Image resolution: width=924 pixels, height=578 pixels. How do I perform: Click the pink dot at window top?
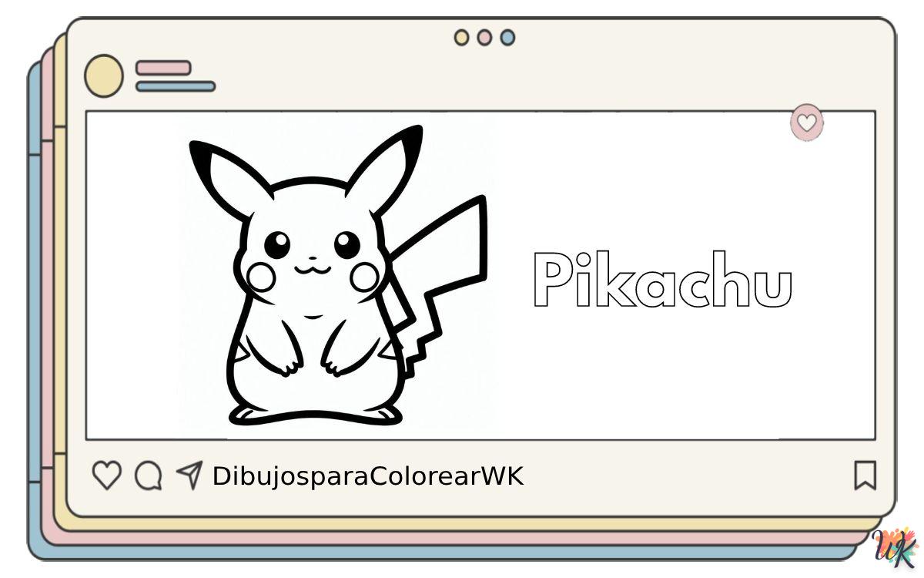point(484,37)
